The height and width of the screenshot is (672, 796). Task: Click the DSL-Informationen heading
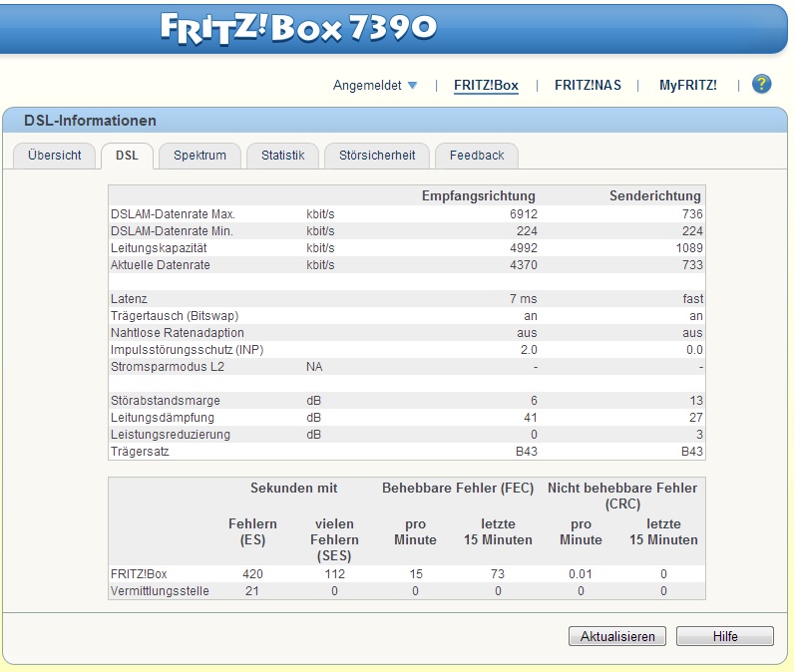90,121
